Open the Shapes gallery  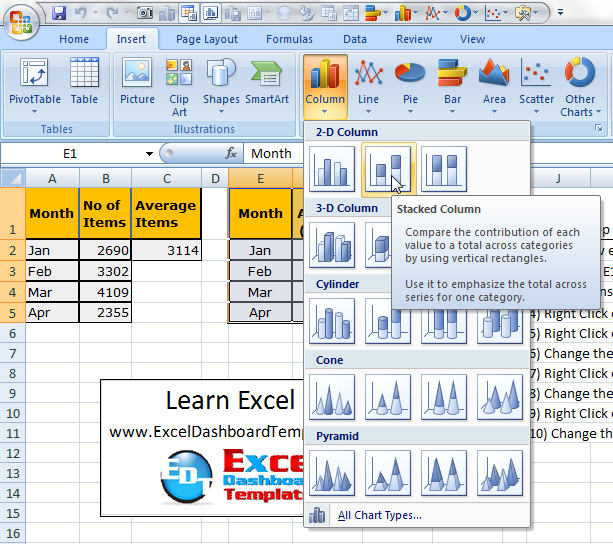(221, 86)
